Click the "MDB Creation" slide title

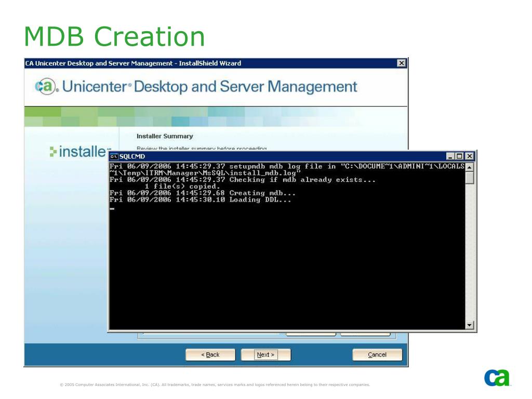click(x=114, y=36)
